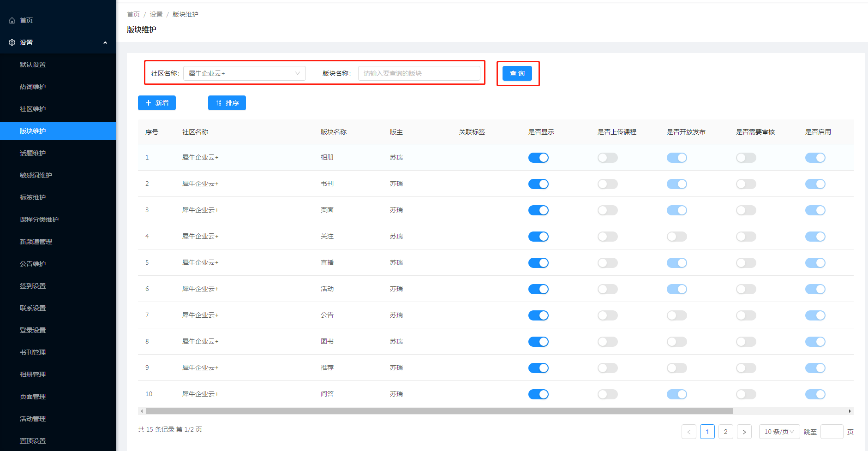The height and width of the screenshot is (451, 868).
Task: Click 问答 cell in row 10
Action: [x=327, y=394]
